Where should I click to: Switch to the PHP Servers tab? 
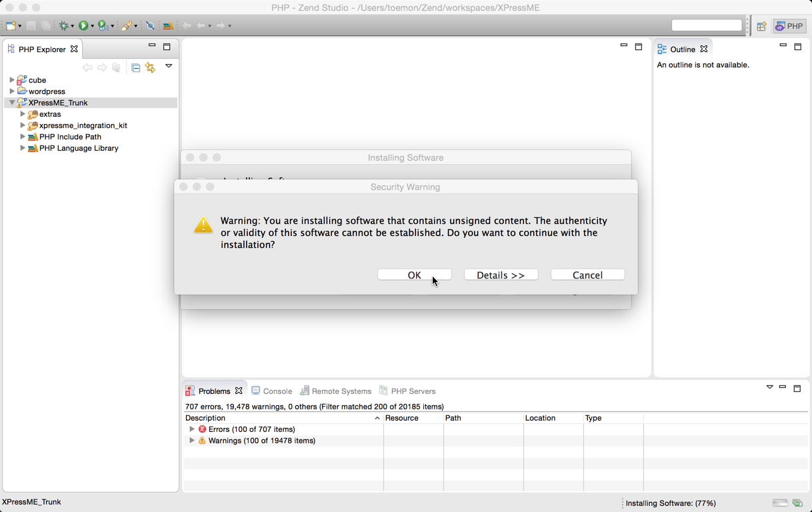tap(407, 391)
